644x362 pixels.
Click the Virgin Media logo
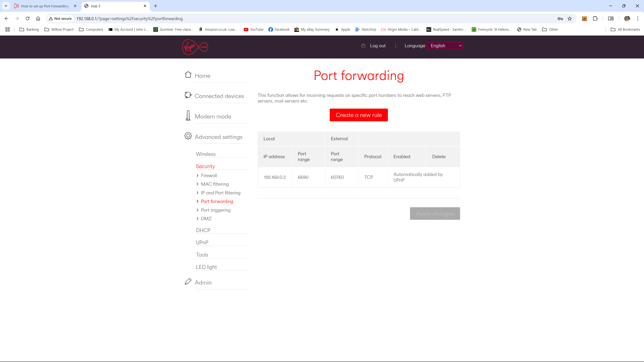195,47
